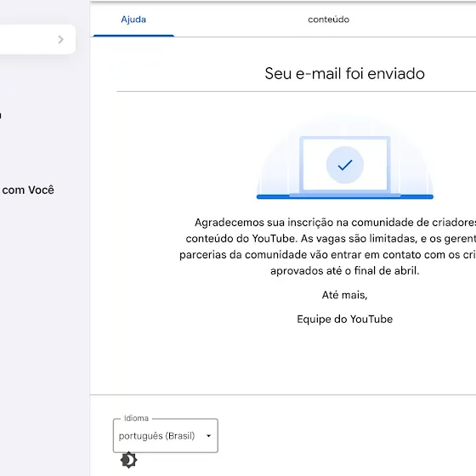The width and height of the screenshot is (476, 476).
Task: Open the português (Brasil) language selector
Action: [x=166, y=435]
